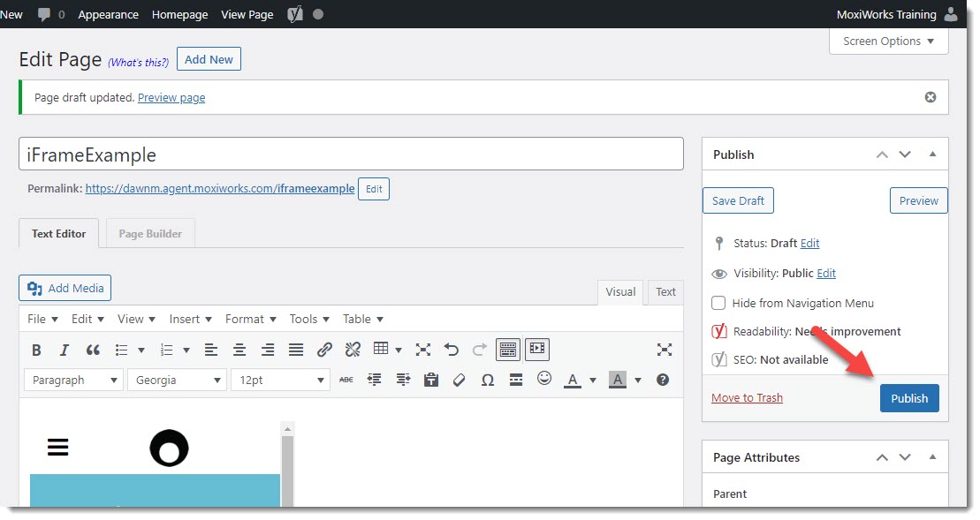Expand the Screen Options panel
980x520 pixels.
click(888, 41)
